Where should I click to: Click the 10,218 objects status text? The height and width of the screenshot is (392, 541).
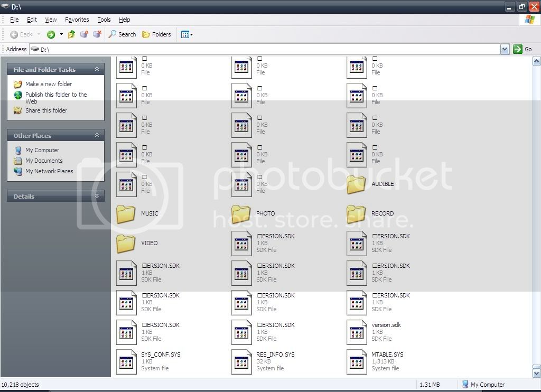coord(20,385)
